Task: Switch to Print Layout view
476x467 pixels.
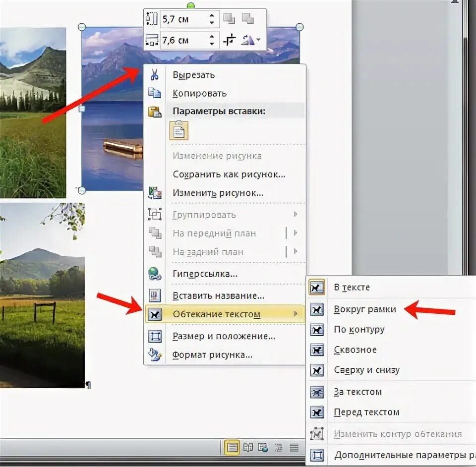Action: click(x=232, y=448)
